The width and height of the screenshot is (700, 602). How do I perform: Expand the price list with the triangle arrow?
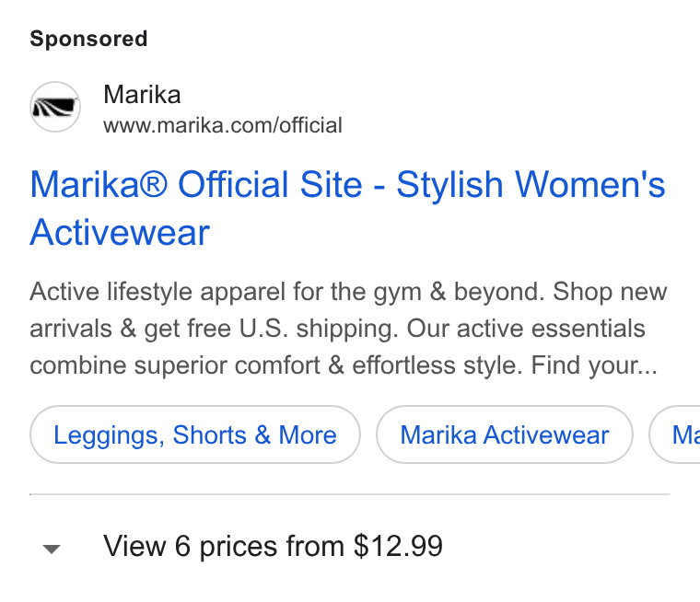point(52,549)
